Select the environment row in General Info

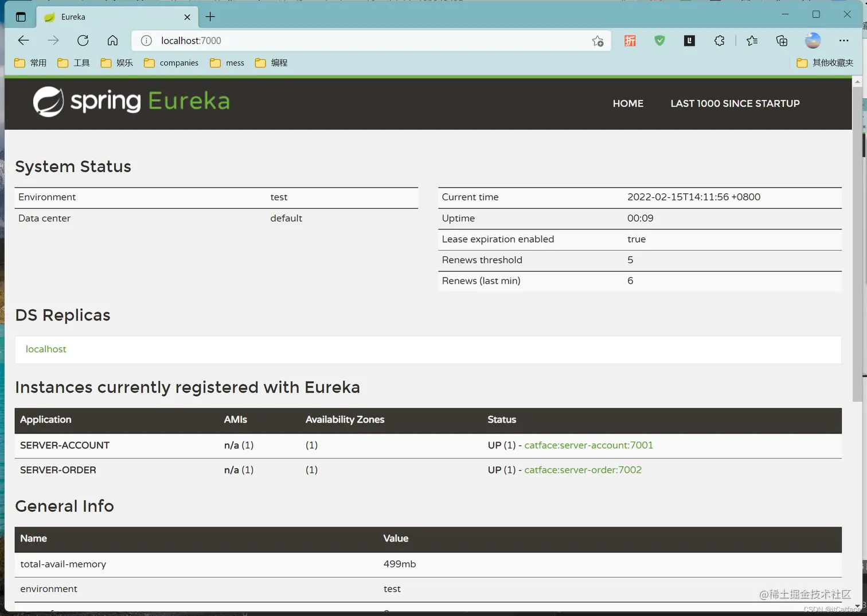(428, 589)
